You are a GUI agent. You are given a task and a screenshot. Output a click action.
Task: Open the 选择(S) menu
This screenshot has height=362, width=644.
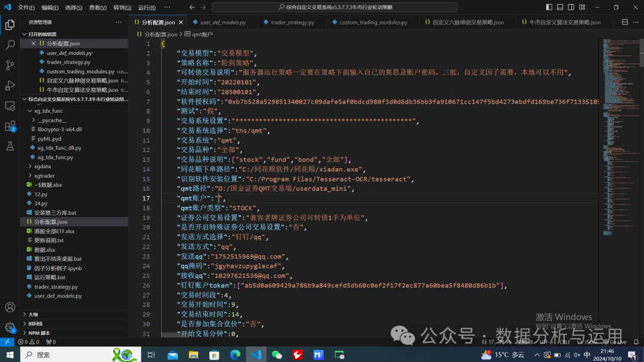click(74, 7)
